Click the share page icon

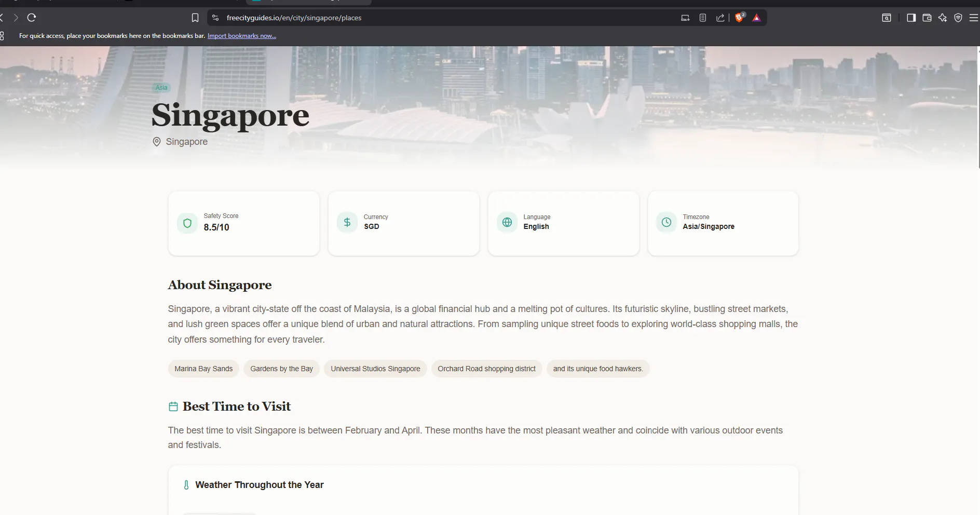coord(720,18)
